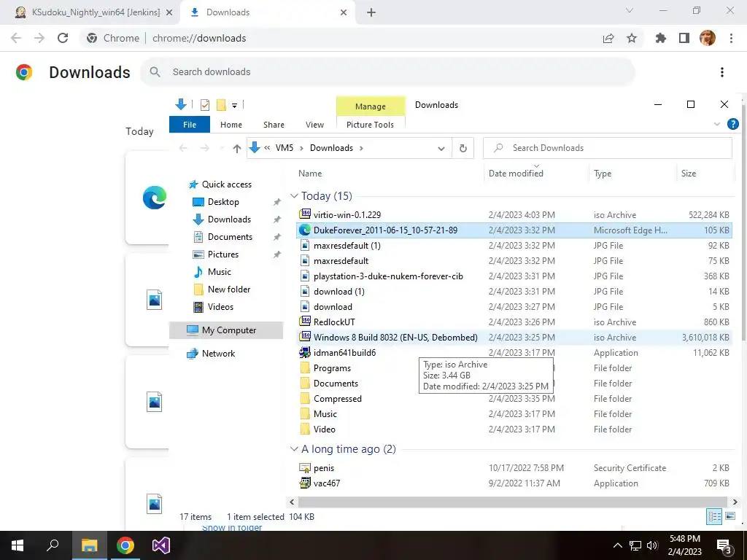Click the Chrome reload page icon

(63, 38)
